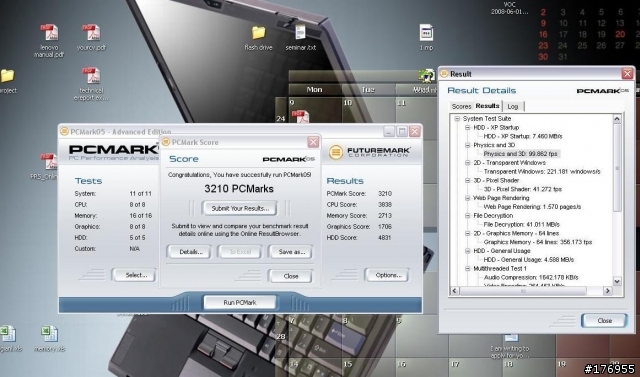Click the Run PCMark button
The width and height of the screenshot is (640, 377).
click(x=240, y=302)
